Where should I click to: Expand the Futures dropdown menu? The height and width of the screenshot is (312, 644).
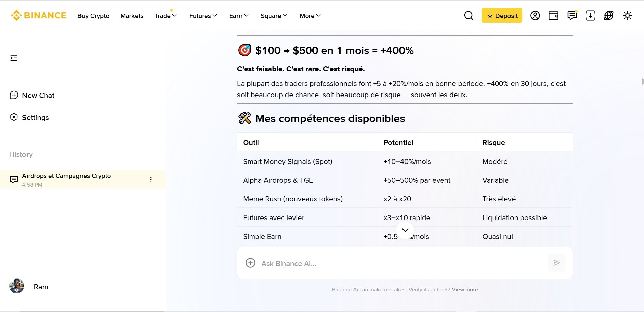click(x=203, y=16)
